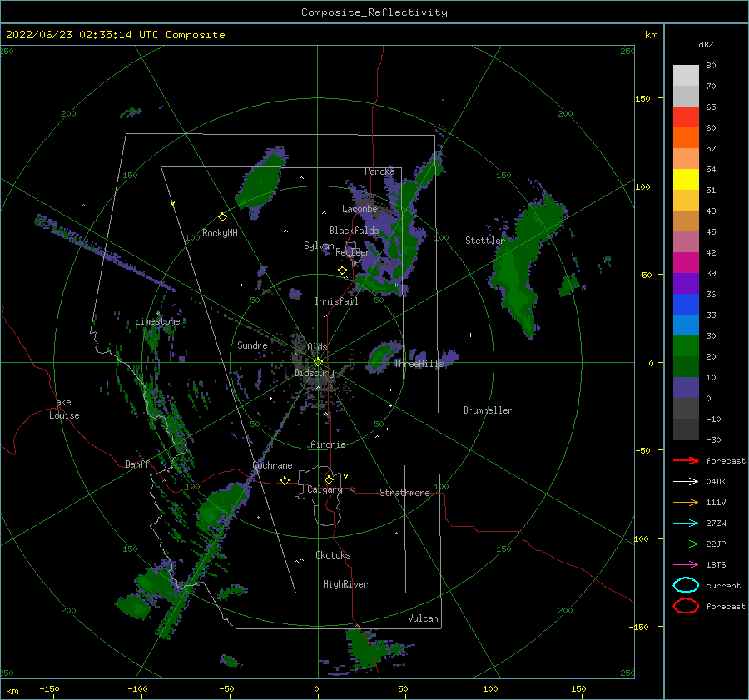Click the Lake Louise label
Viewport: 749px width, 700px height.
pos(64,409)
